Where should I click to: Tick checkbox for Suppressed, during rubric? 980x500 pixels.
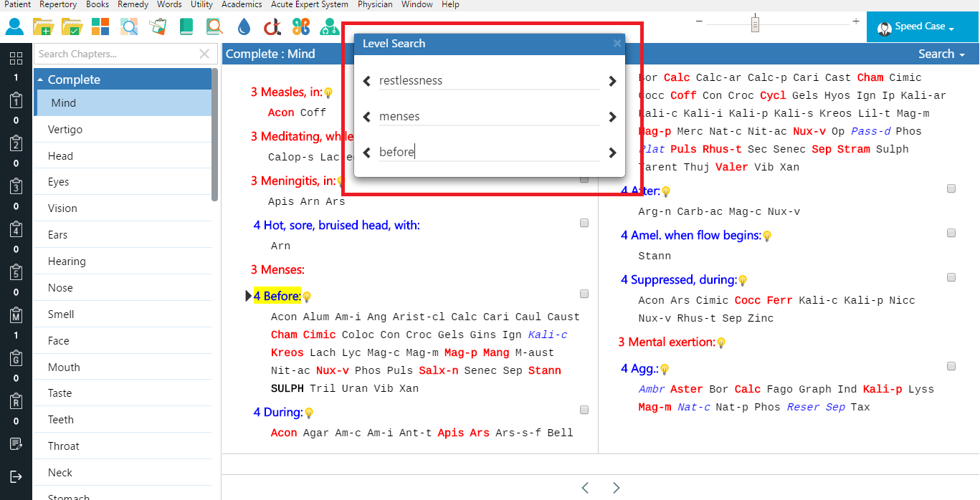pos(951,277)
